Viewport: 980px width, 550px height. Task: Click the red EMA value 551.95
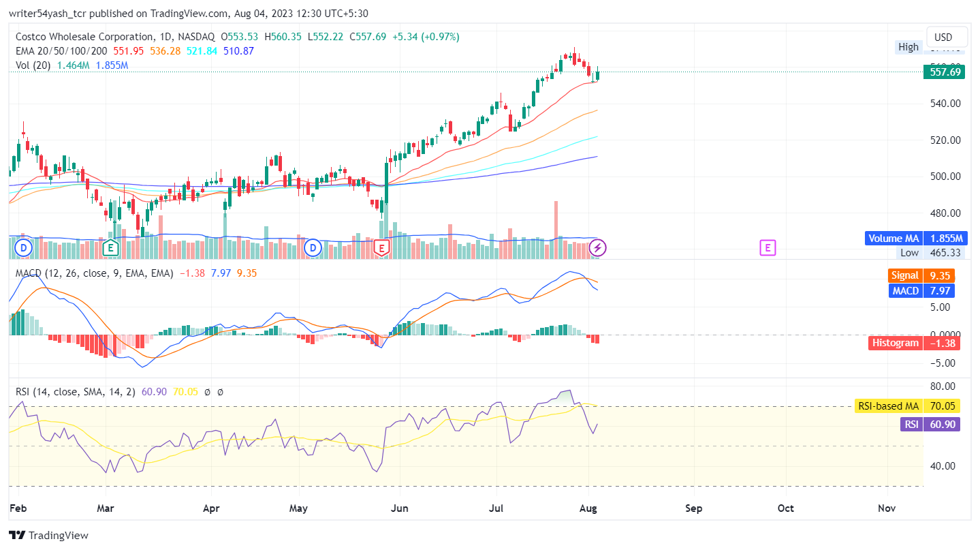point(129,51)
